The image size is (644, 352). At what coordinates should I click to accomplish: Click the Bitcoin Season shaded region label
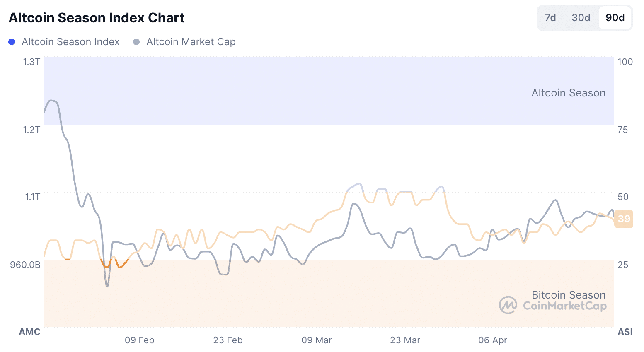point(568,295)
